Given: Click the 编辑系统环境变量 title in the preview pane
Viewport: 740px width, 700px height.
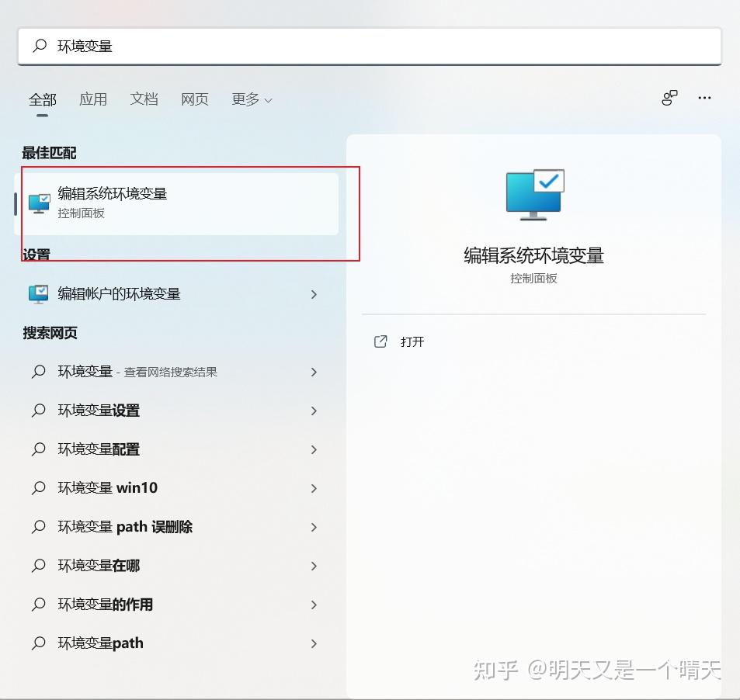Looking at the screenshot, I should [x=533, y=255].
